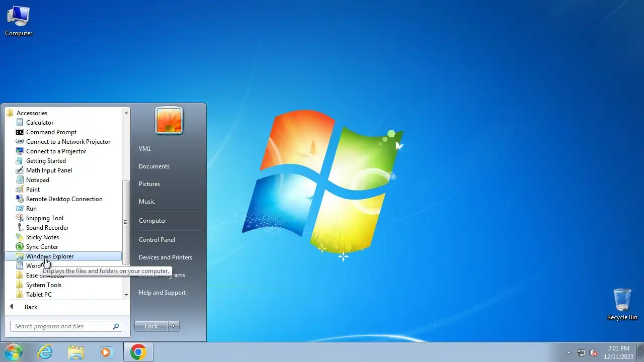Click the Start orb button
Viewport: 644px width, 362px height.
coord(13,352)
